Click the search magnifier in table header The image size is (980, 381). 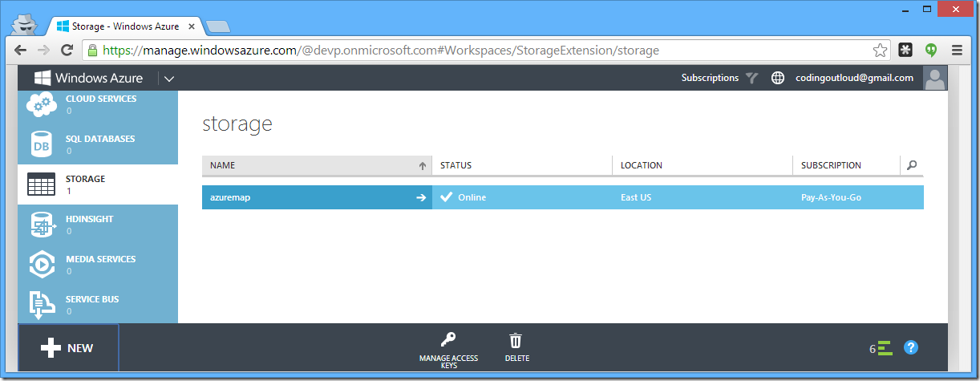pyautogui.click(x=911, y=165)
